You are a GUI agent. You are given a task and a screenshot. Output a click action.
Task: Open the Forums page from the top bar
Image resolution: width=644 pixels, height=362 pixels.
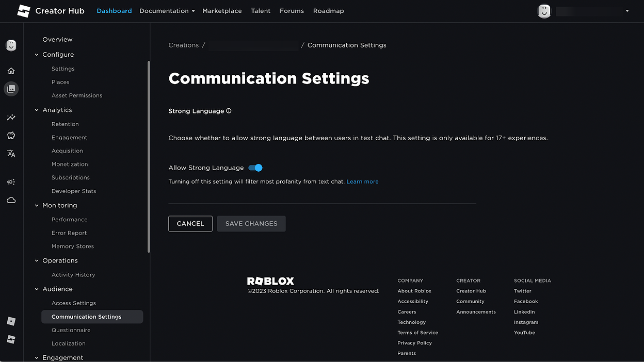tap(292, 10)
